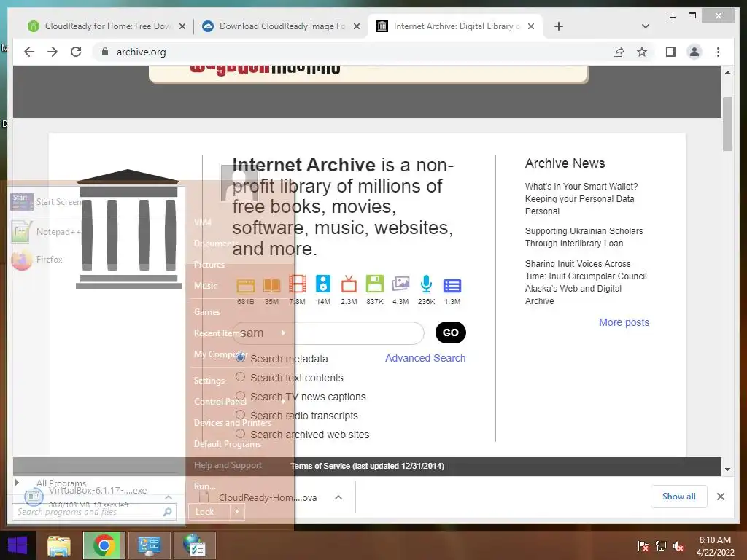
Task: Open the texts book icon labeled 35M
Action: (x=271, y=285)
